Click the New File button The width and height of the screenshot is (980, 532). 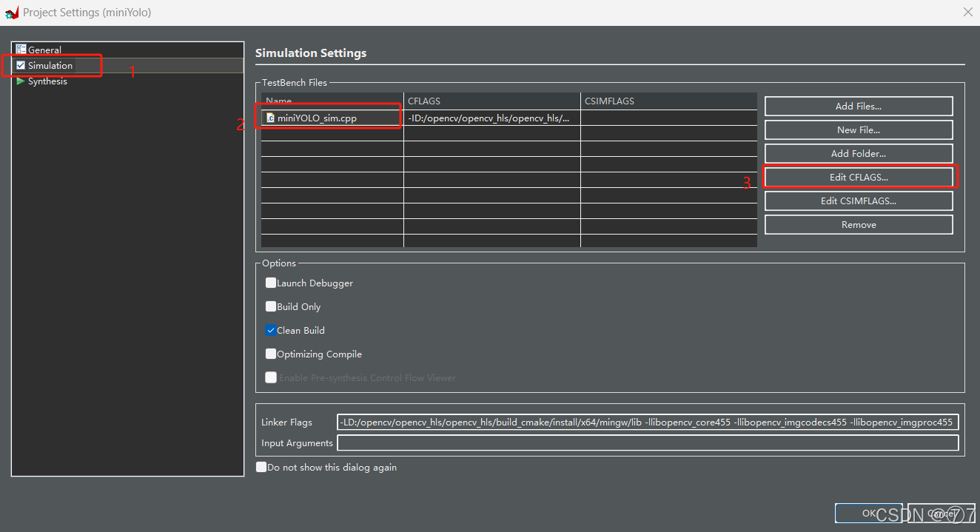click(x=858, y=129)
